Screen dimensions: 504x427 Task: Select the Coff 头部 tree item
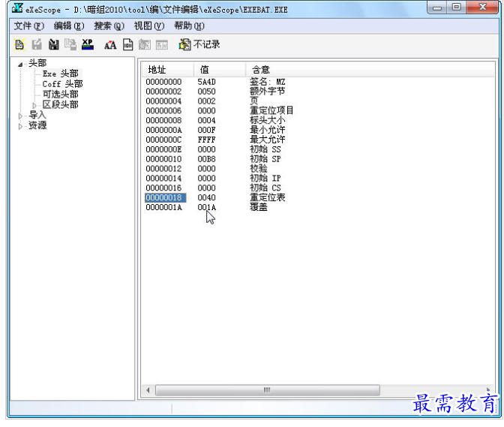coord(63,84)
